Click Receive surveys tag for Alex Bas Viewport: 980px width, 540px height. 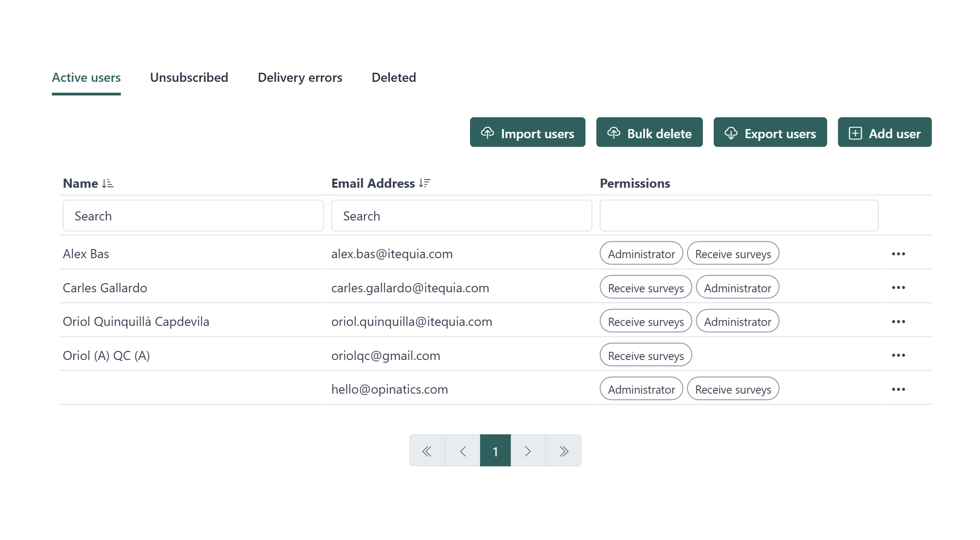(733, 254)
